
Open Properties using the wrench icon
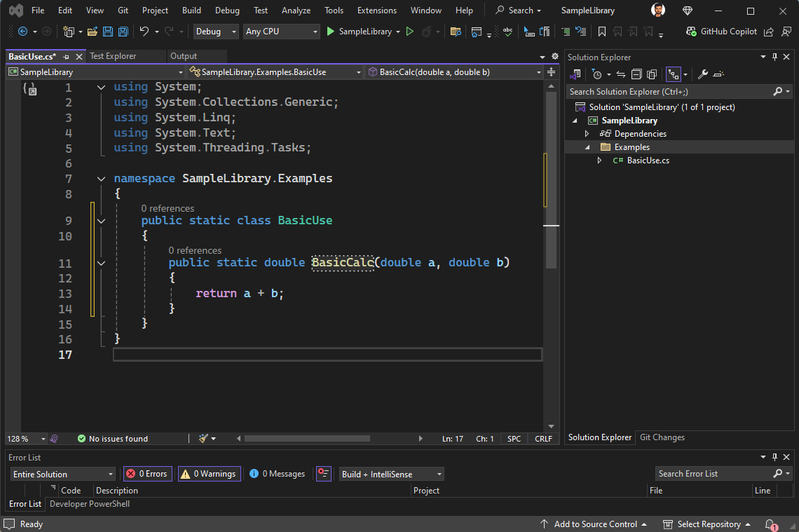point(703,74)
